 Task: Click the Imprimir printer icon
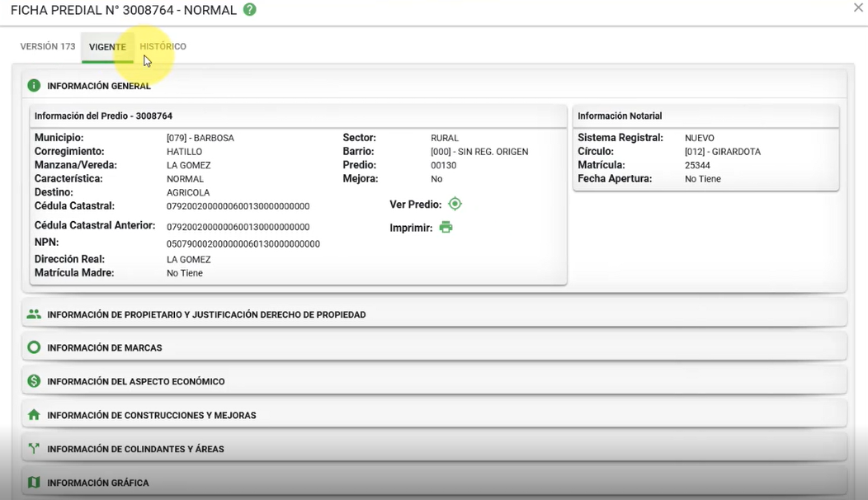[x=446, y=228]
